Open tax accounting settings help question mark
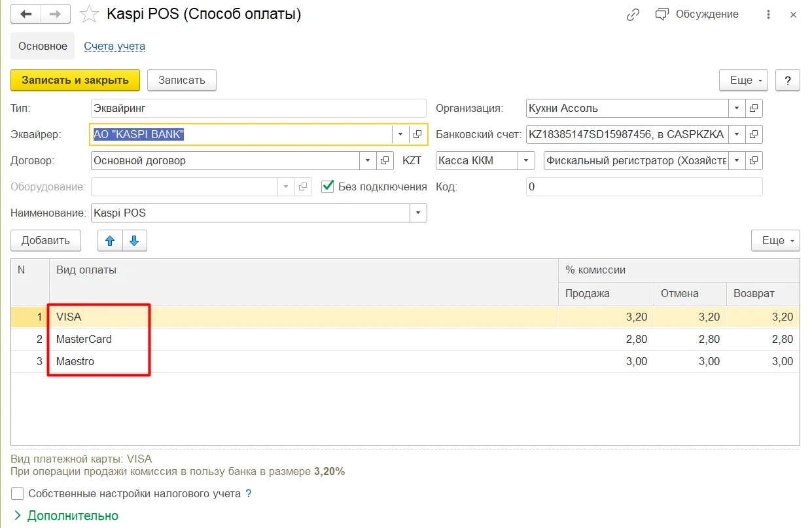The image size is (812, 528). pyautogui.click(x=249, y=494)
